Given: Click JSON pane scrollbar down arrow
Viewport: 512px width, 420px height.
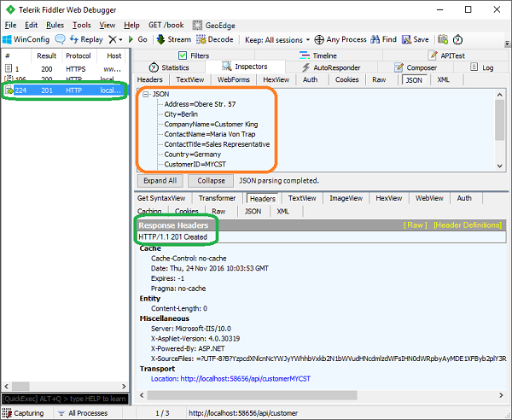Looking at the screenshot, I should (x=499, y=166).
